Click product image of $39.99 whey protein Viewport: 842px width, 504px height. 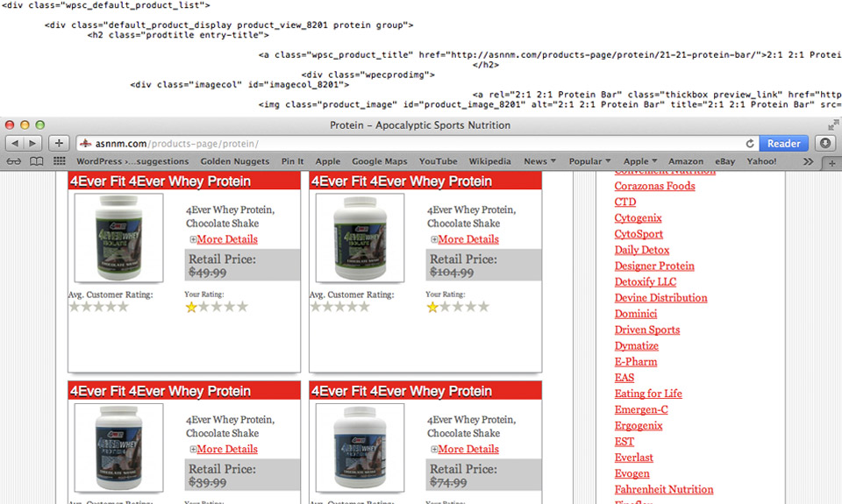pos(118,448)
